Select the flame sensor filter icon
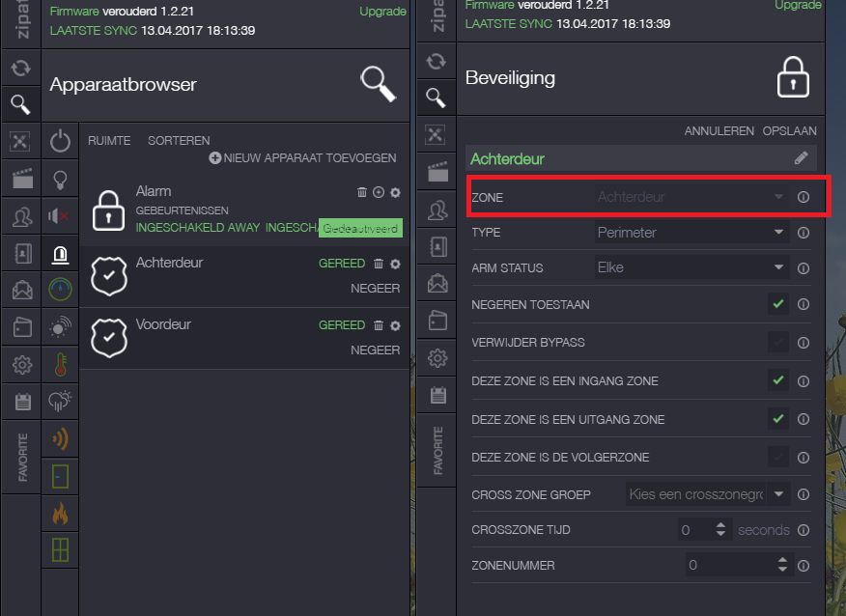 pyautogui.click(x=60, y=513)
